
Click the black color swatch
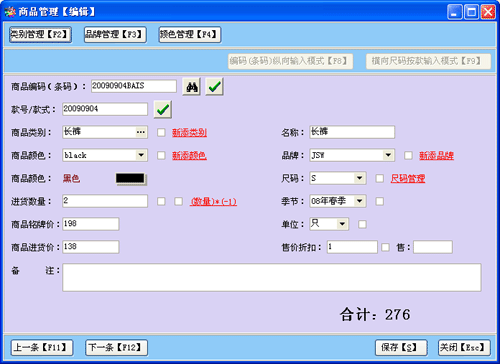click(130, 178)
